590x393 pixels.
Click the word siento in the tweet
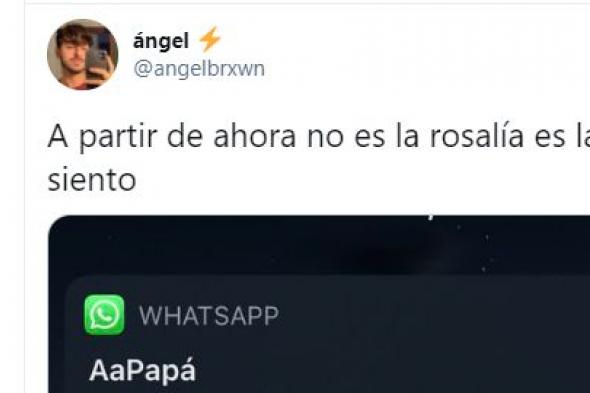(x=92, y=180)
